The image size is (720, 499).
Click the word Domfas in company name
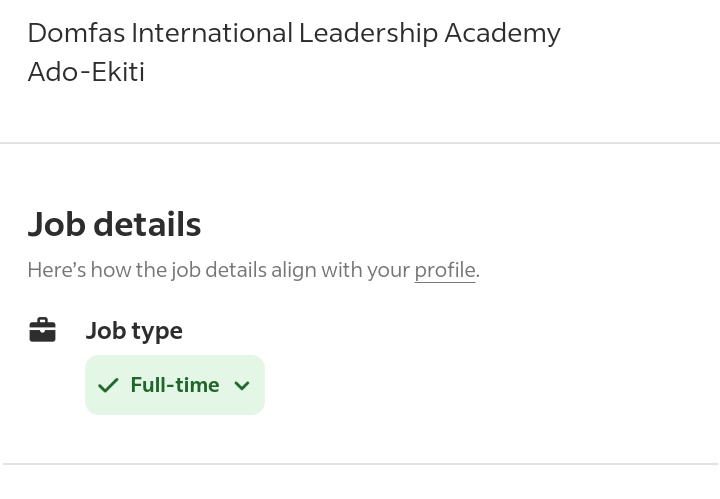(76, 33)
